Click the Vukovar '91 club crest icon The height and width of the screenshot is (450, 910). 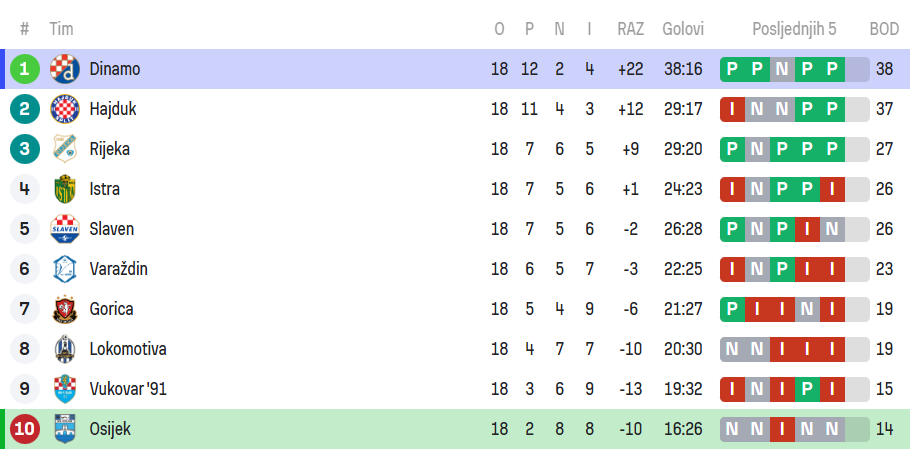click(x=65, y=389)
